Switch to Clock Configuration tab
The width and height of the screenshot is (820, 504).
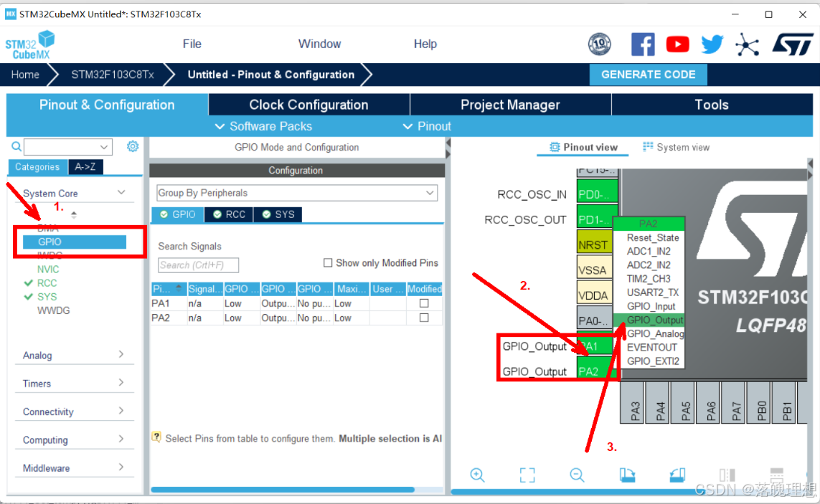pos(308,105)
